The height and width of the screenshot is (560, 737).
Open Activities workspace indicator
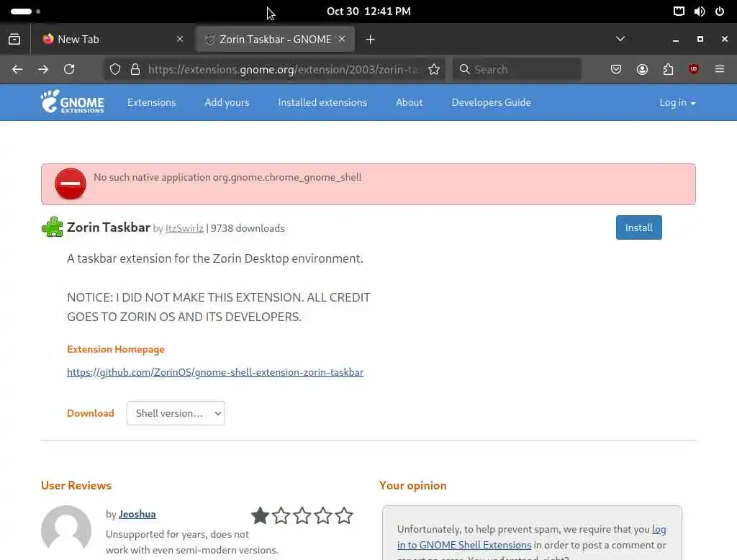pyautogui.click(x=25, y=12)
